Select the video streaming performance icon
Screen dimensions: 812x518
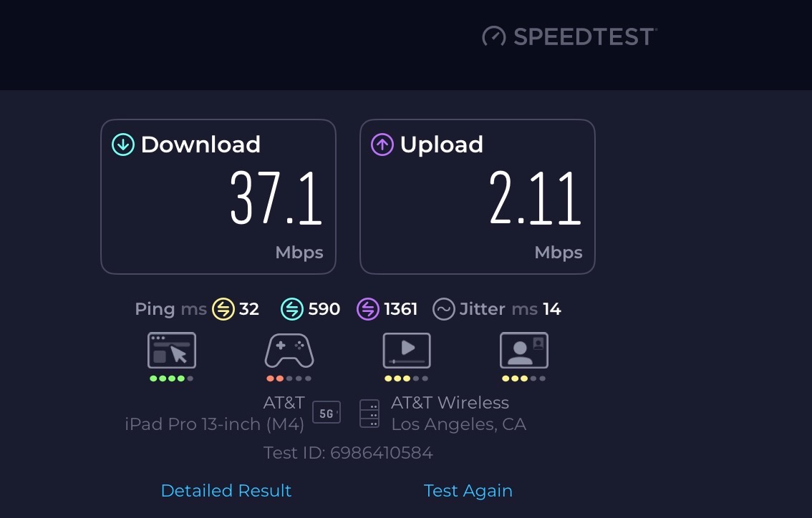pyautogui.click(x=406, y=350)
